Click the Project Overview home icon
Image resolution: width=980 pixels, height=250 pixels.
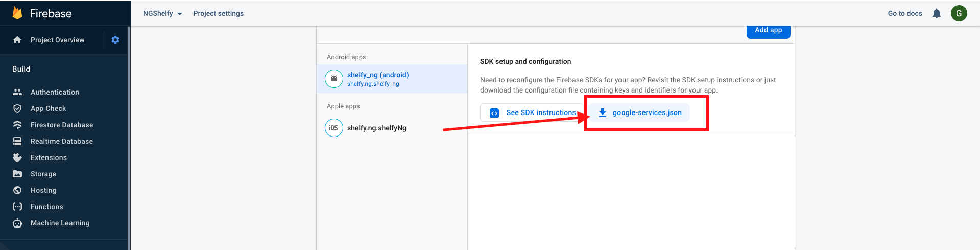[17, 40]
